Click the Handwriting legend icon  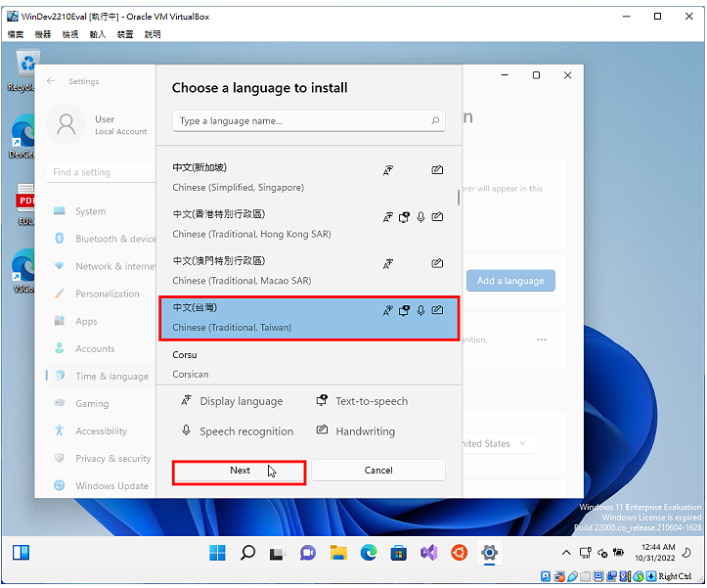click(x=322, y=430)
